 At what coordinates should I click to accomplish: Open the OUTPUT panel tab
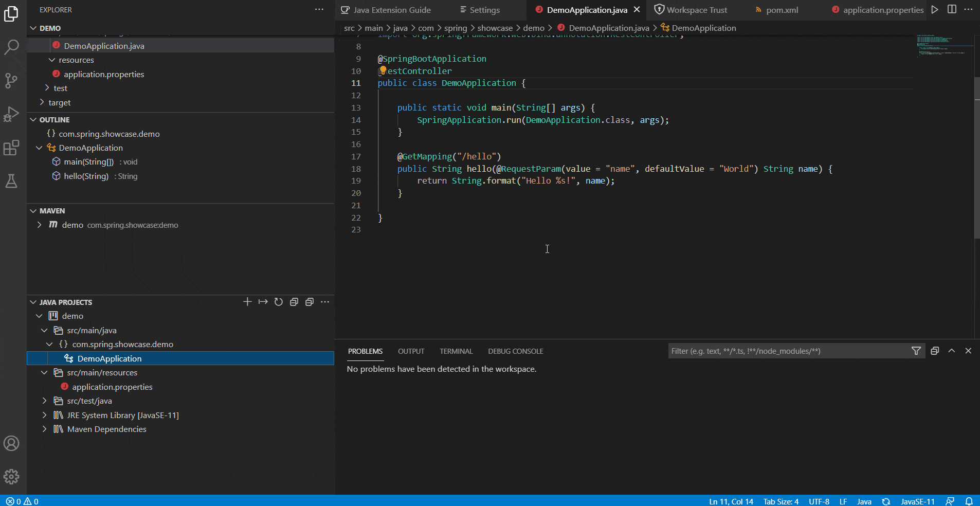[411, 351]
